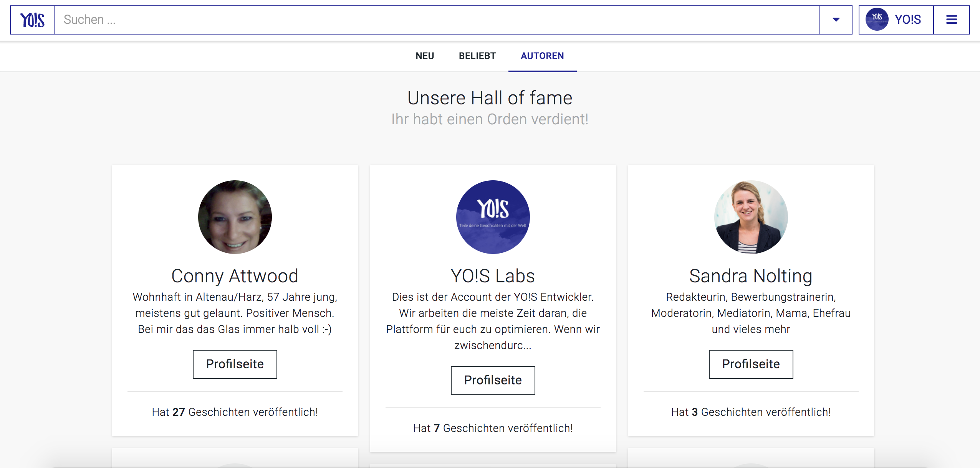Click Sandra Nolting's profile photo
The image size is (980, 468).
[751, 217]
